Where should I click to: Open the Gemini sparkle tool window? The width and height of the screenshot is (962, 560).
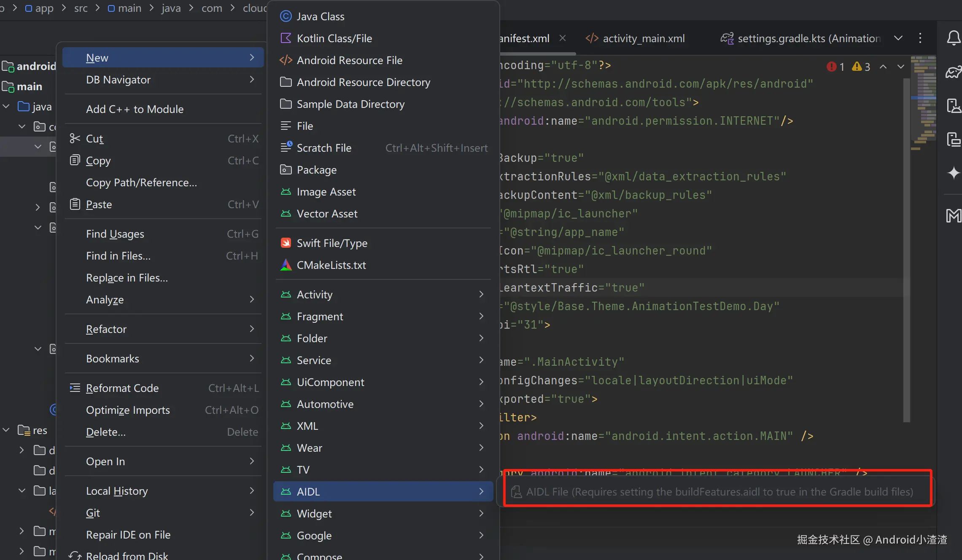click(954, 173)
